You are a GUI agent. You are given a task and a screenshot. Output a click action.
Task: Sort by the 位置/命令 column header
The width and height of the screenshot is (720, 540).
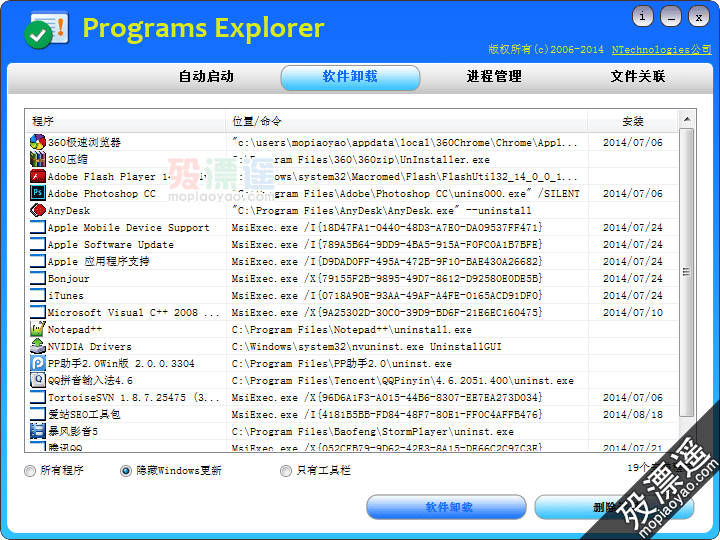(406, 121)
